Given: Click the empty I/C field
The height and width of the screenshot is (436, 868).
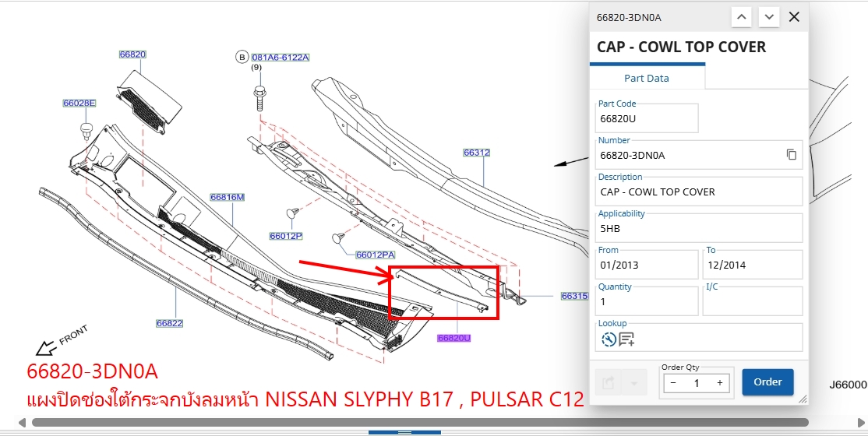Looking at the screenshot, I should [x=753, y=301].
